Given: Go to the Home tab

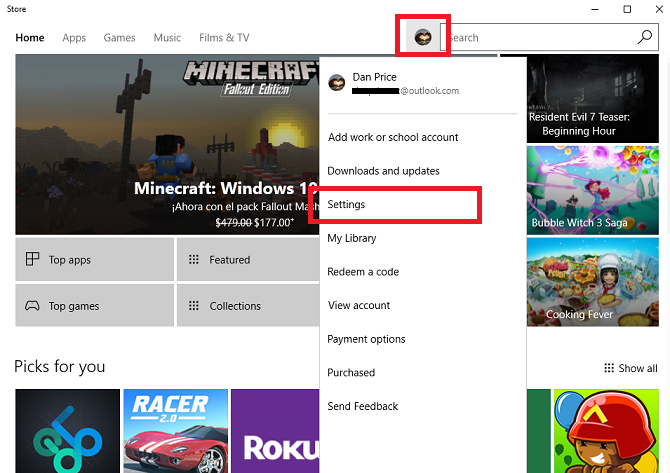Looking at the screenshot, I should click(30, 38).
